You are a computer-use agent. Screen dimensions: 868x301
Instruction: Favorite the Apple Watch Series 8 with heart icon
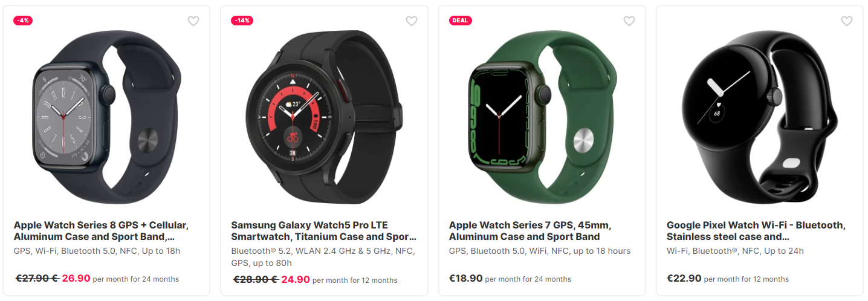pos(193,21)
